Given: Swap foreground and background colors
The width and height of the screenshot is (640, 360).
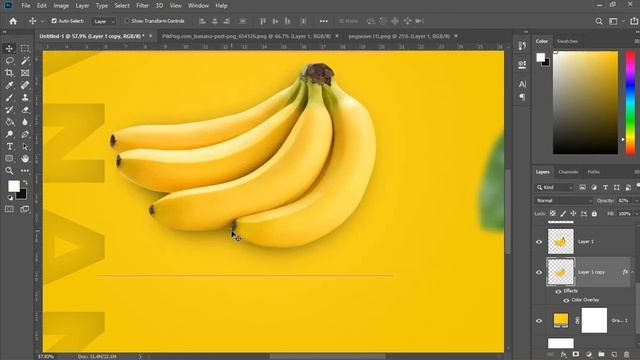Looking at the screenshot, I should pos(25,182).
